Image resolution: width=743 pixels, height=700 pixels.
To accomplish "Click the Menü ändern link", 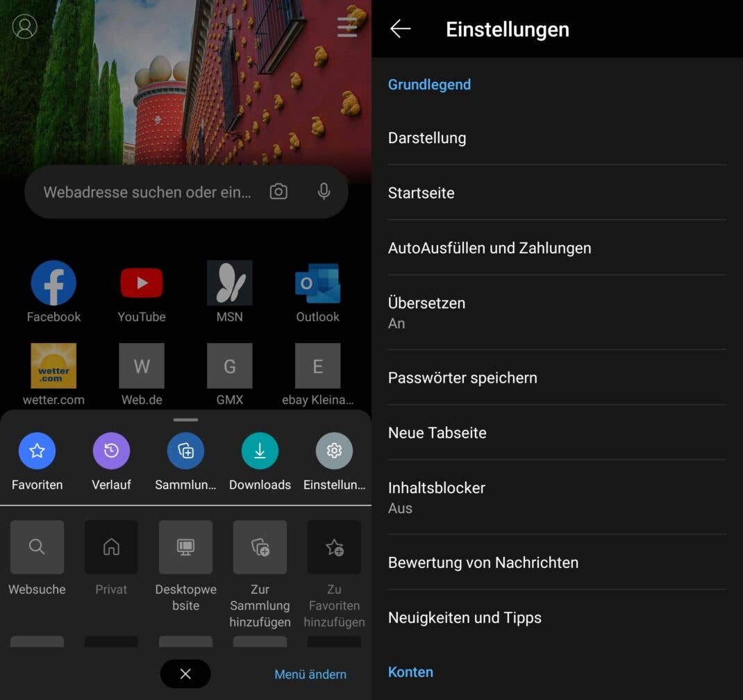I will coord(310,674).
